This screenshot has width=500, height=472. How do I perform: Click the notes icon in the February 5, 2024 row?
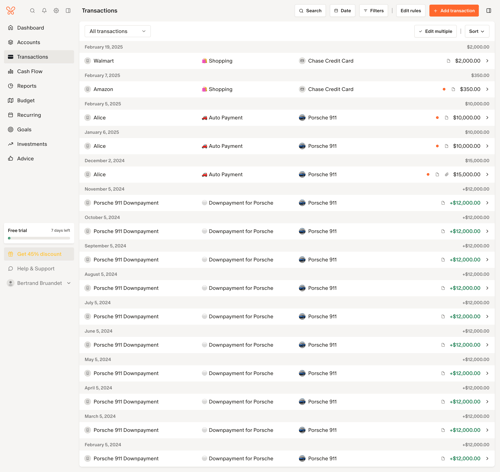[x=443, y=459]
